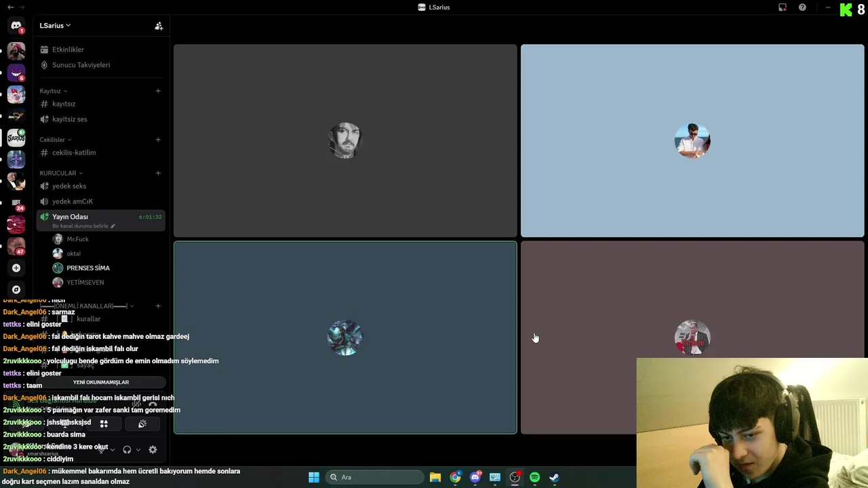Screen dimensions: 868x488
Task: Collapse the Kayıtsız category
Action: (x=53, y=91)
